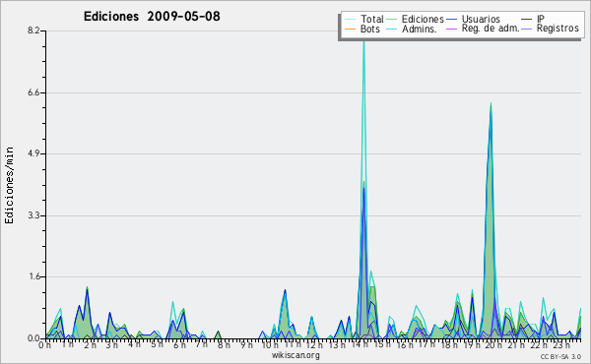The image size is (591, 364).
Task: Click the cyan Total legend line swatch
Action: (x=351, y=19)
